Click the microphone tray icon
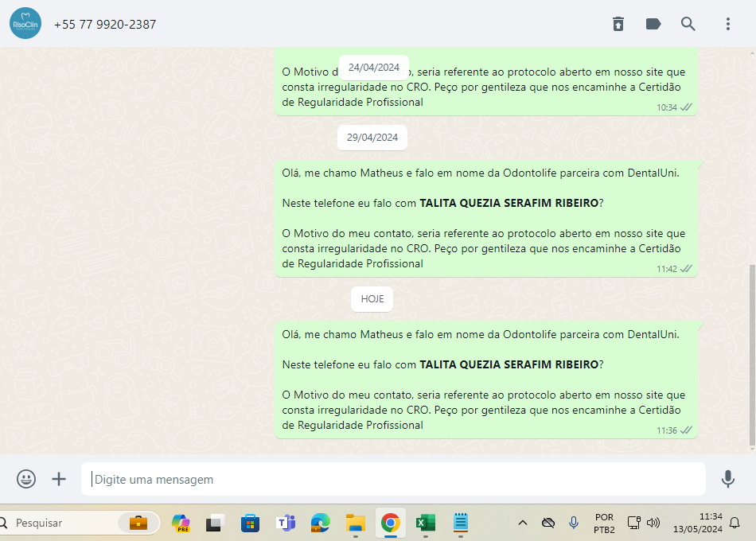756x541 pixels. 573,523
